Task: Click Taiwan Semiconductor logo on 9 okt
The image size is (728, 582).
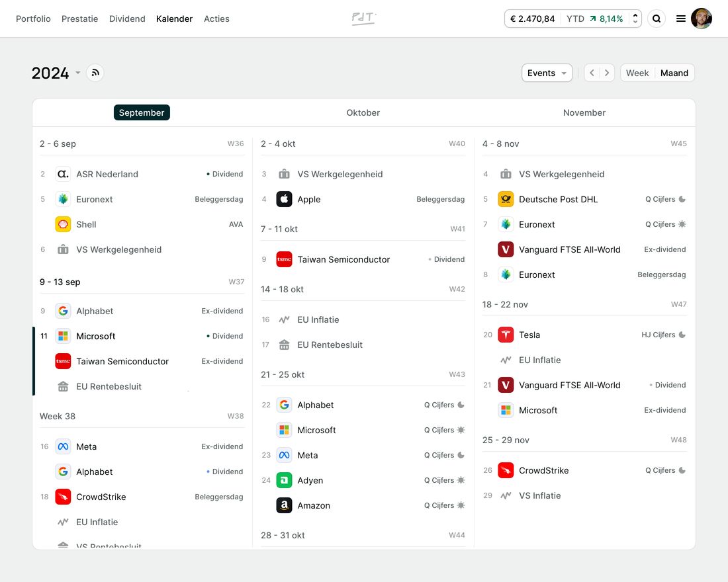Action: 284,259
